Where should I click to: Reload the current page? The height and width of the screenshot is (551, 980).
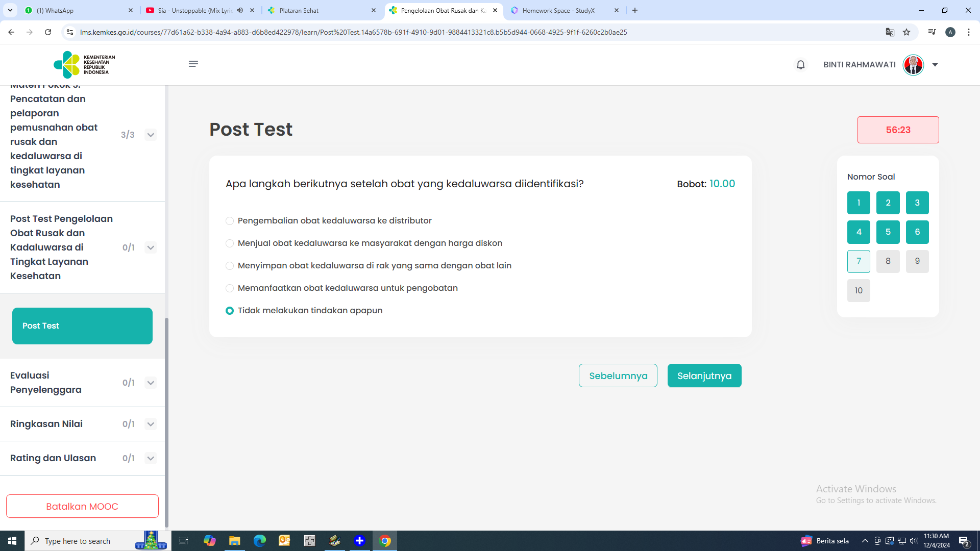pos(48,32)
